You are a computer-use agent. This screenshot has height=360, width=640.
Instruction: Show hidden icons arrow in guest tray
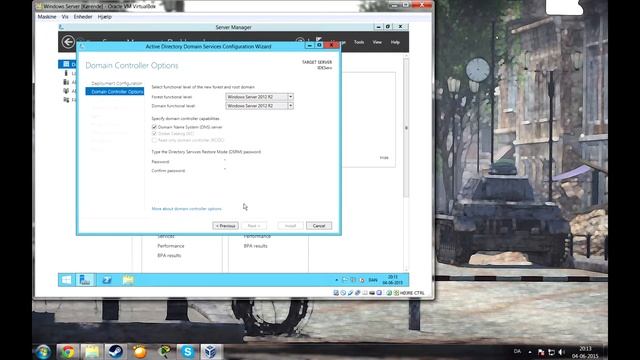coord(337,280)
